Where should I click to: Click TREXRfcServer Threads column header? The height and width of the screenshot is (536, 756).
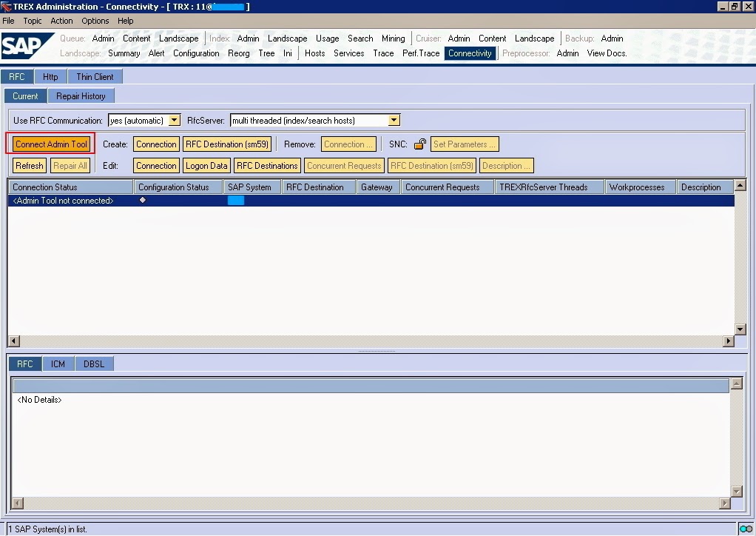(x=549, y=187)
